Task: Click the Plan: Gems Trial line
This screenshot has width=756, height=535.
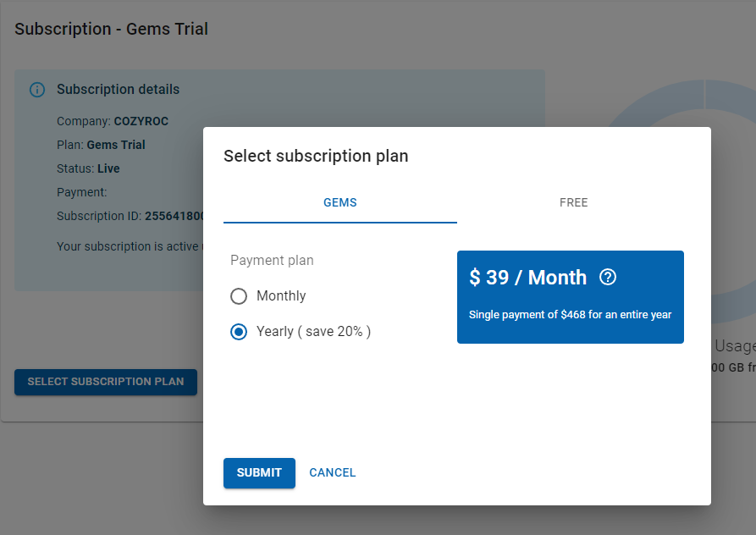Action: point(101,145)
